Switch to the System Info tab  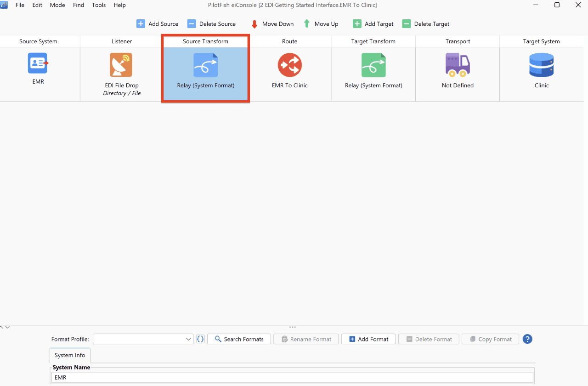[x=70, y=355]
